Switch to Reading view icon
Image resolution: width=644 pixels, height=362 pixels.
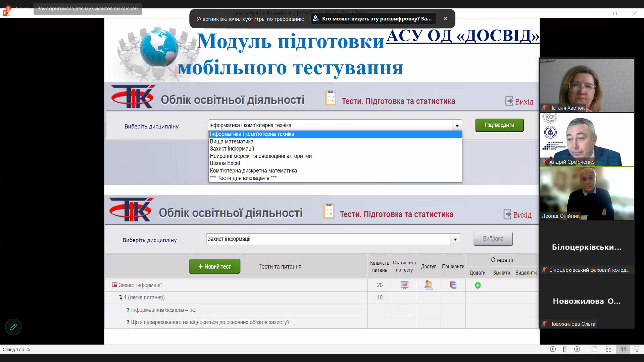[623, 349]
